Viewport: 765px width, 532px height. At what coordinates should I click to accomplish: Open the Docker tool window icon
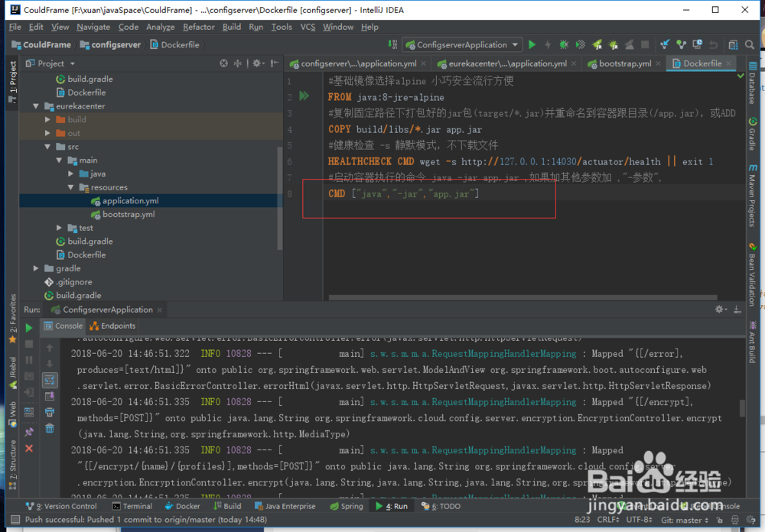[x=182, y=506]
